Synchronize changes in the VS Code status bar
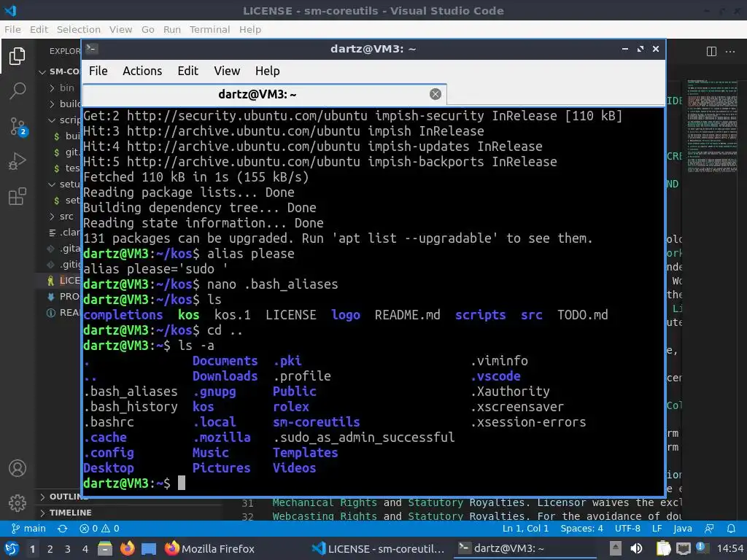The height and width of the screenshot is (560, 747). coord(63,529)
